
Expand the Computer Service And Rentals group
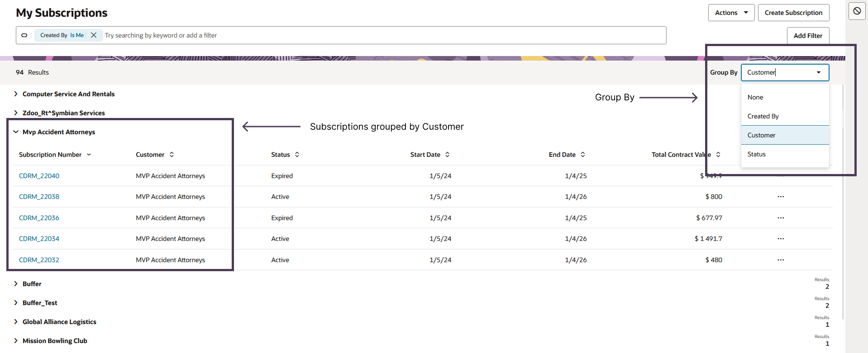point(16,94)
